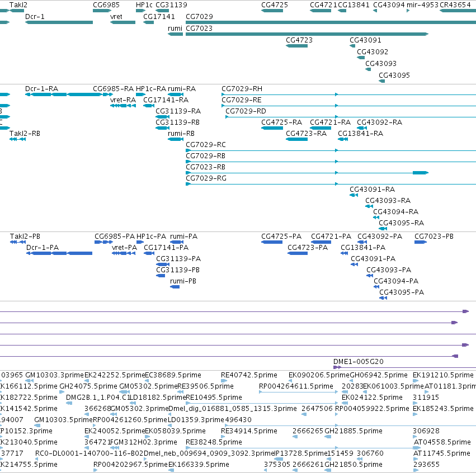Image resolution: width=476 pixels, height=473 pixels.
Task: Click the RE40742.5prime EST label
Action: pyautogui.click(x=249, y=375)
